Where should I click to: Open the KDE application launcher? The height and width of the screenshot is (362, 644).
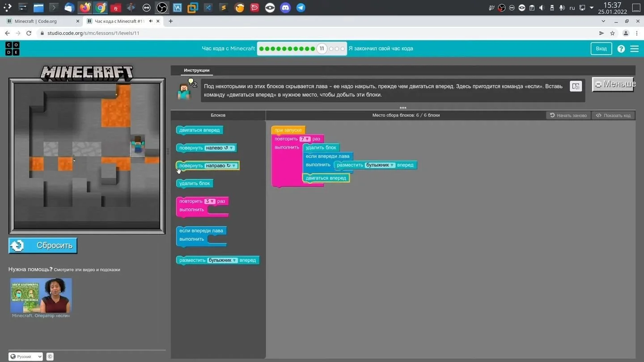point(8,8)
